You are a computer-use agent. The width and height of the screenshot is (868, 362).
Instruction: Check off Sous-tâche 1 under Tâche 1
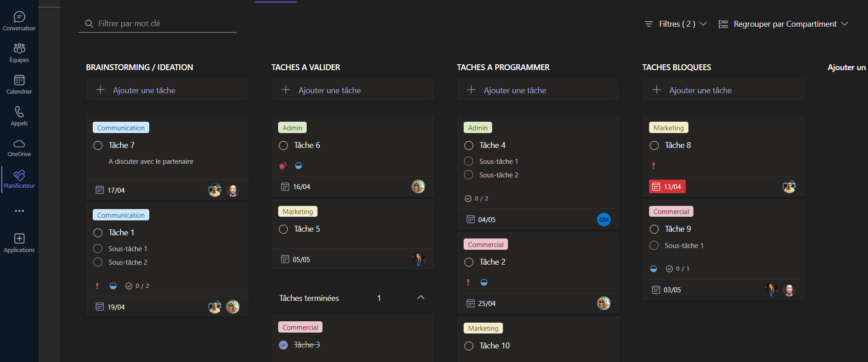point(98,248)
